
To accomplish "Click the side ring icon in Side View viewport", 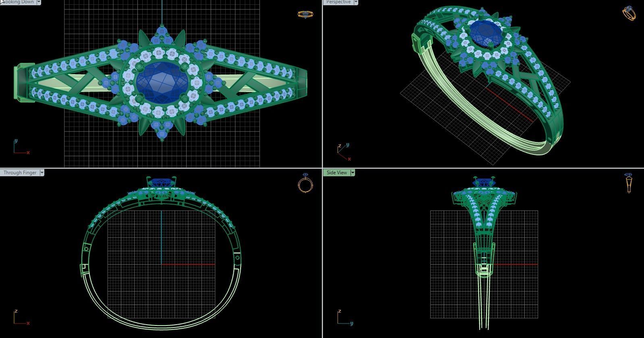I will pyautogui.click(x=628, y=183).
